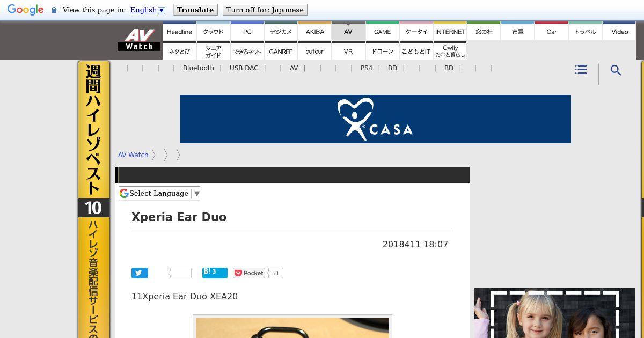Share article via Twitter bird icon
The width and height of the screenshot is (644, 338).
[140, 273]
